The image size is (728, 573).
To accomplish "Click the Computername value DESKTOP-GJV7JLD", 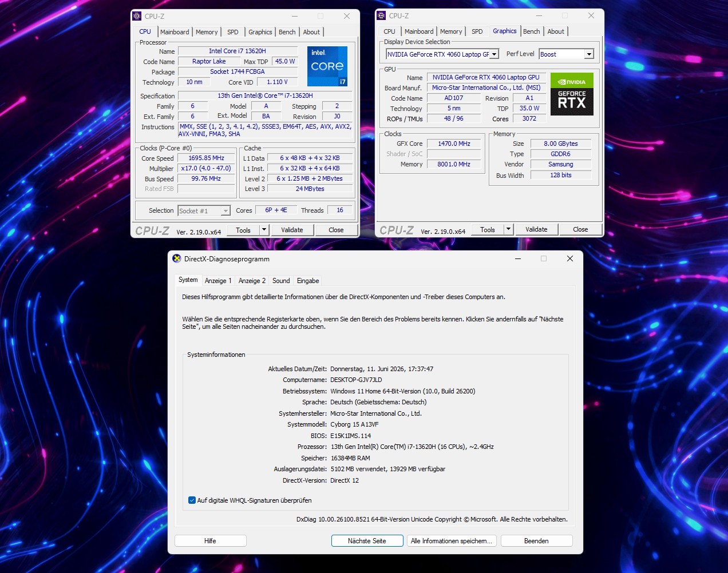I will (356, 380).
